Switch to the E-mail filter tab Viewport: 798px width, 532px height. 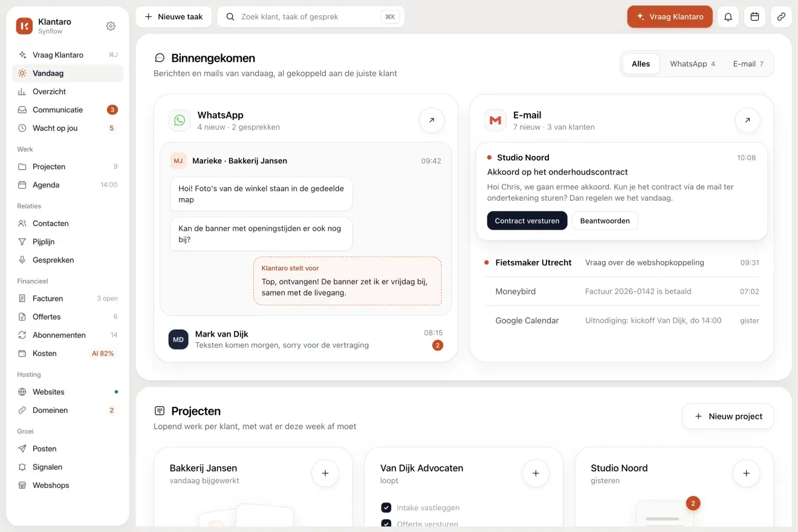(748, 63)
